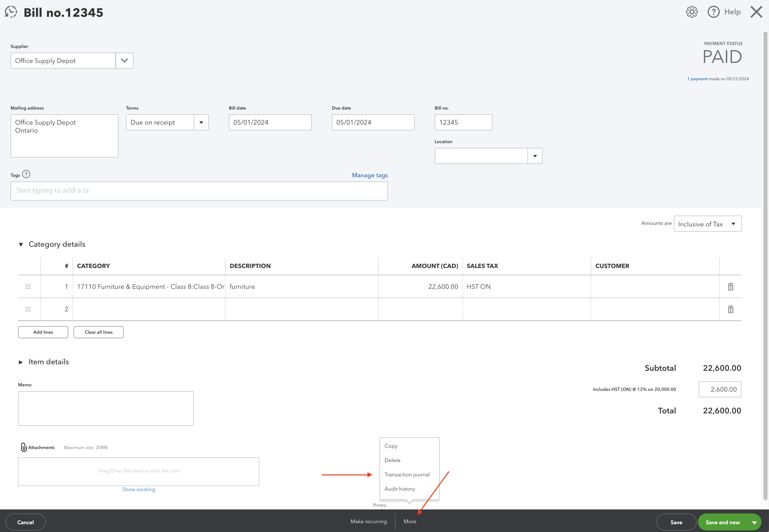Click the Clear all lines button
The height and width of the screenshot is (532, 769).
pos(98,332)
